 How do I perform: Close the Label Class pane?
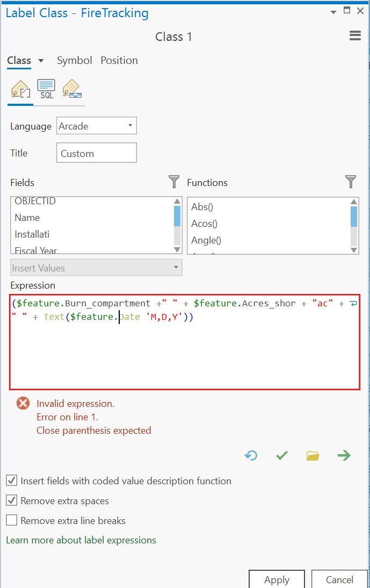[360, 11]
